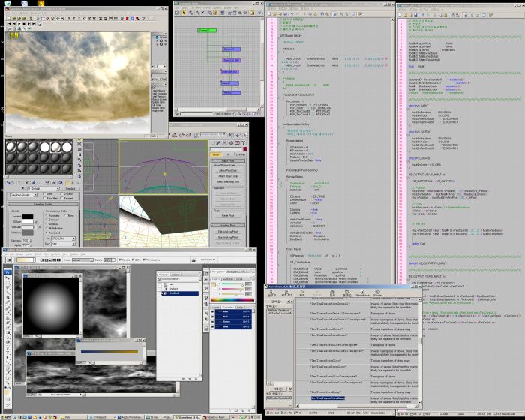Enable the Wire checkbox in Material Editor
This screenshot has width=525, height=420.
[x=44, y=194]
